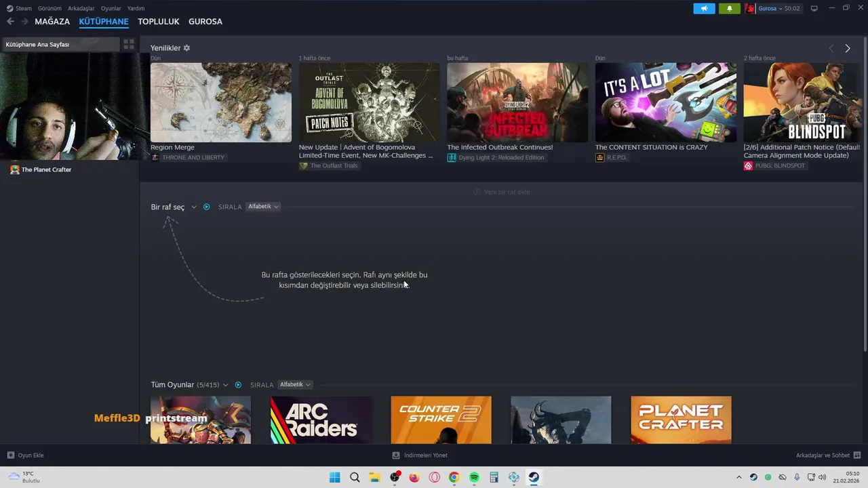Go forward with the right arrow

point(25,22)
